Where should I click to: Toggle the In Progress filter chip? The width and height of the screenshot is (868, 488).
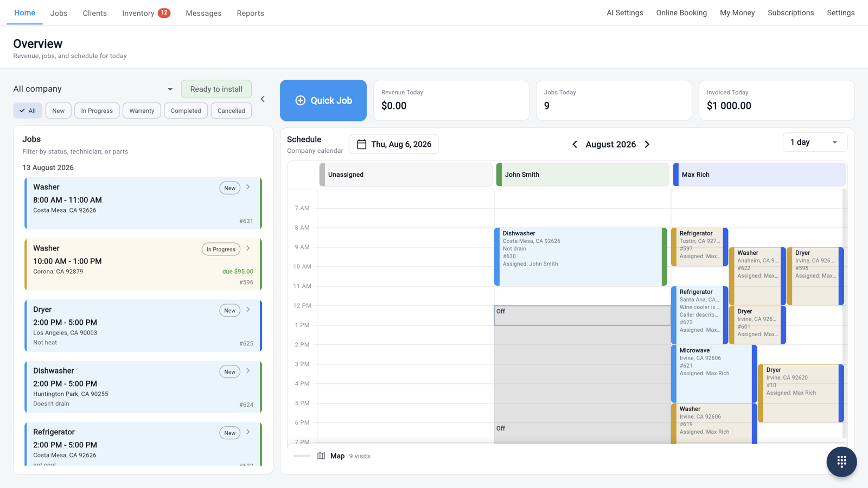(x=97, y=111)
